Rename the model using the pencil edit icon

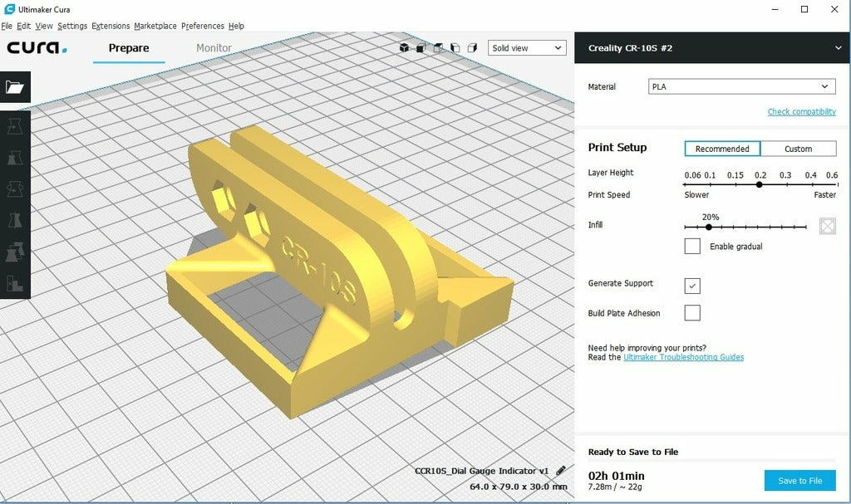pyautogui.click(x=562, y=470)
